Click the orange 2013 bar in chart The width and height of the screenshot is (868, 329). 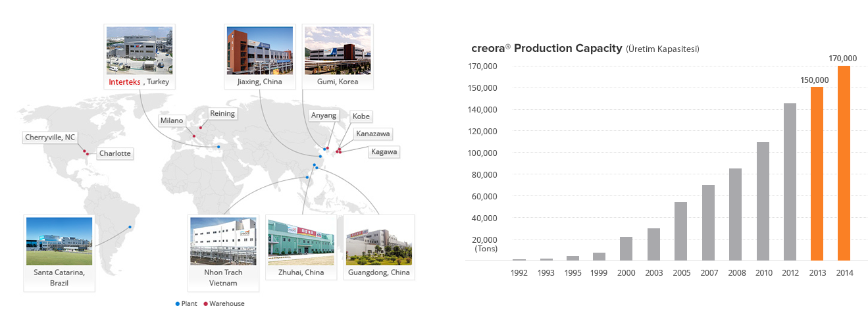click(817, 174)
